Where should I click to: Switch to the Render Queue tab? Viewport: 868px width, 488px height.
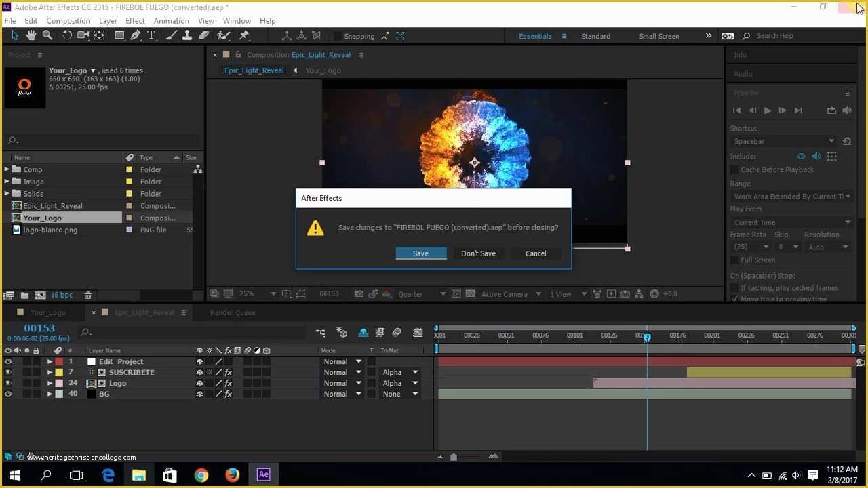pyautogui.click(x=233, y=312)
